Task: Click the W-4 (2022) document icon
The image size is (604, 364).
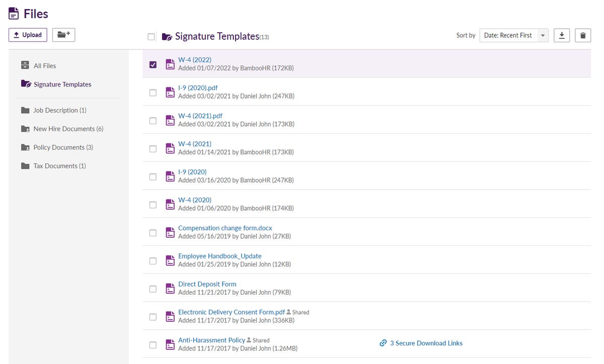Action: (x=170, y=64)
